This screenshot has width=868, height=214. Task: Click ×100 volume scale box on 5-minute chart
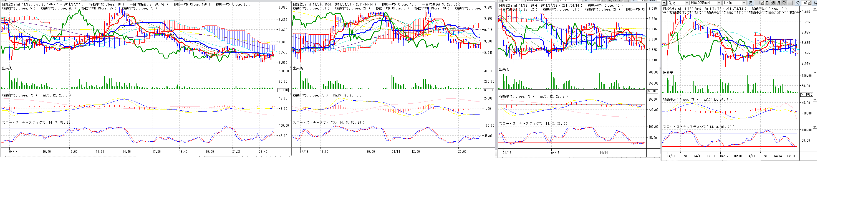tap(283, 90)
